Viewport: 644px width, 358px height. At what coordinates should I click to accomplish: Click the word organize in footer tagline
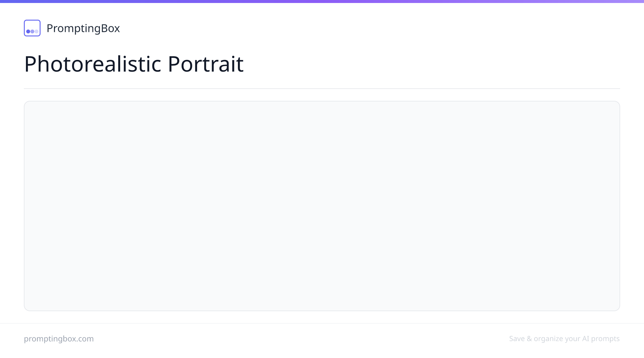pyautogui.click(x=548, y=339)
